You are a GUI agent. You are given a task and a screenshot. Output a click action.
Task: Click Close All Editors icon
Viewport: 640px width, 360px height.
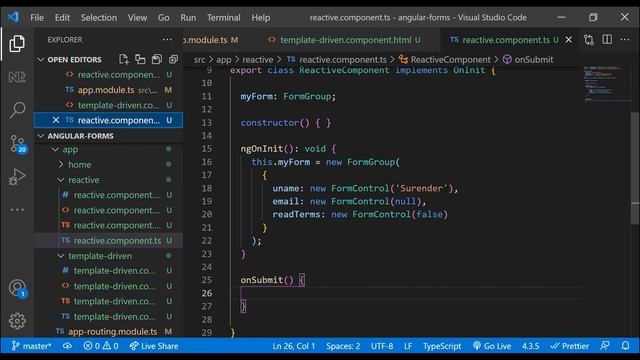coord(173,60)
